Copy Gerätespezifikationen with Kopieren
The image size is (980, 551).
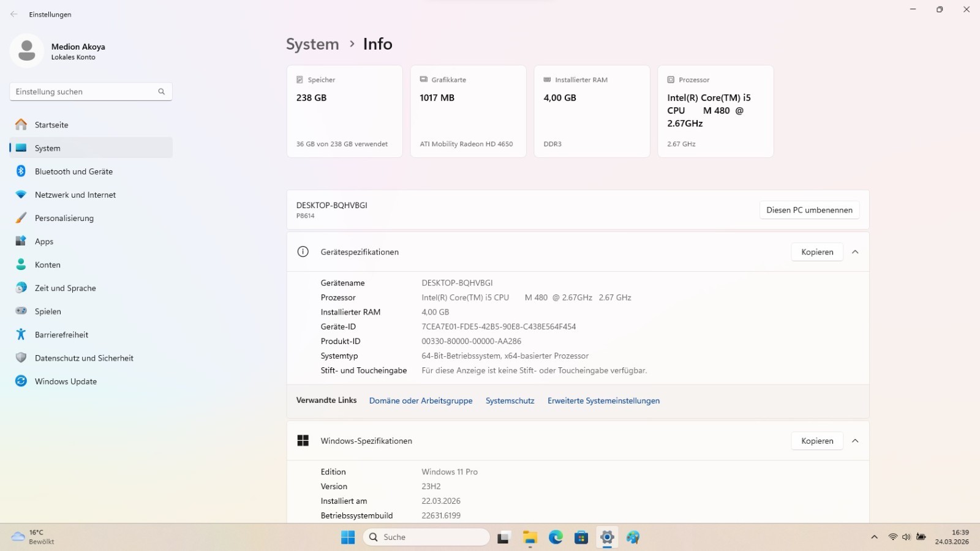coord(817,252)
